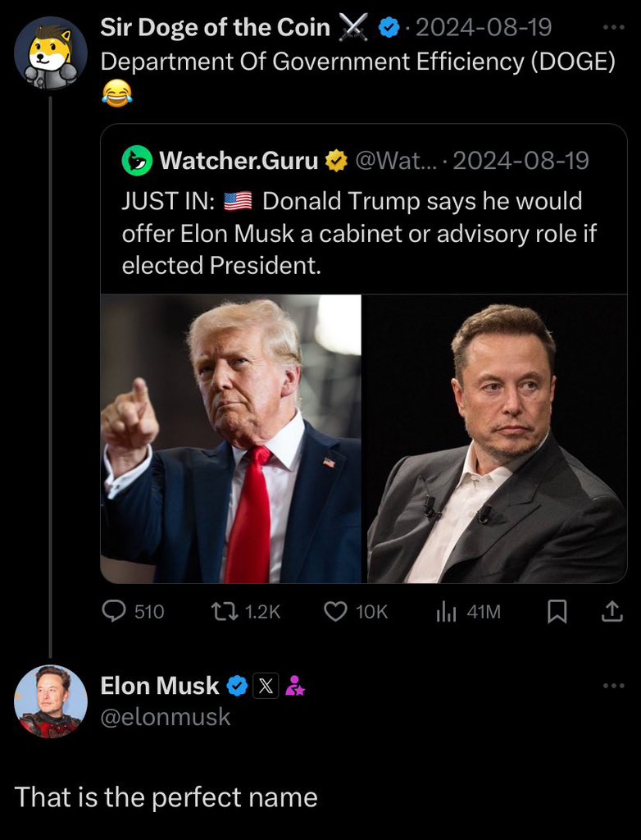The width and height of the screenshot is (641, 840).
Task: Click Sir Doge's blue verified badge
Action: tap(389, 29)
